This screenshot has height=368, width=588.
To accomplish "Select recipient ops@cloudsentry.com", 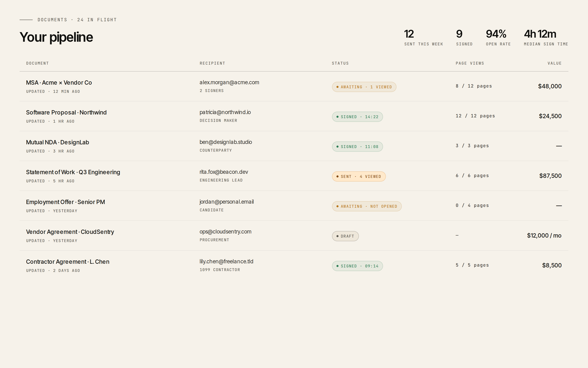I will point(225,232).
